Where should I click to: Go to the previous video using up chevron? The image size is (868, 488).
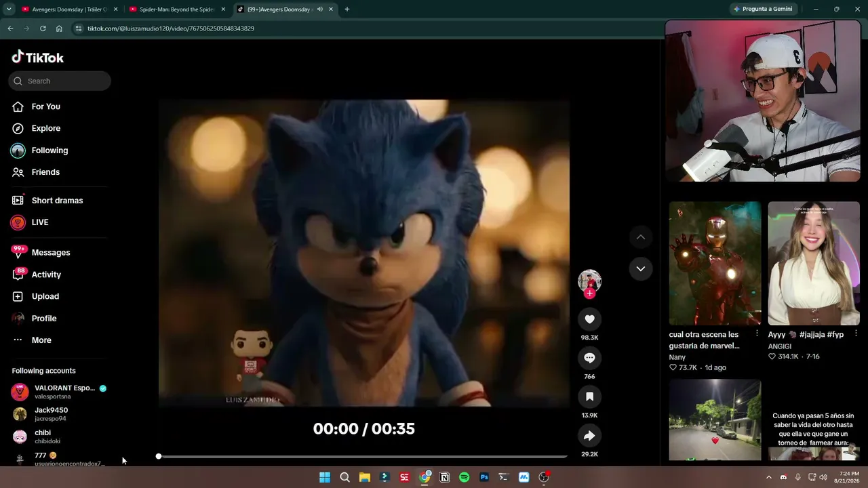pos(640,237)
